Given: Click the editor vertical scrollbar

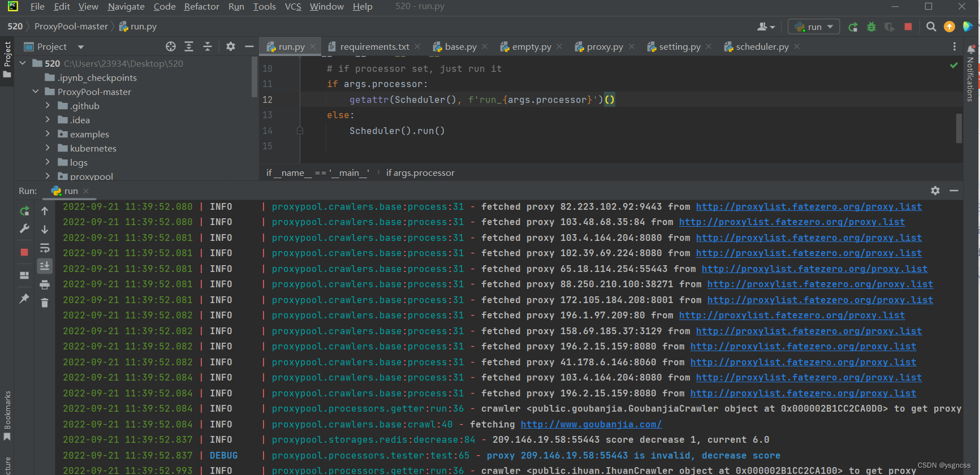Looking at the screenshot, I should (x=959, y=128).
